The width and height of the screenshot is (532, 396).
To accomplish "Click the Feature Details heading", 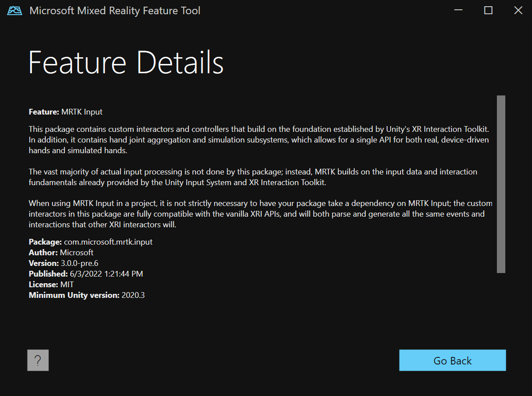I will [x=126, y=63].
